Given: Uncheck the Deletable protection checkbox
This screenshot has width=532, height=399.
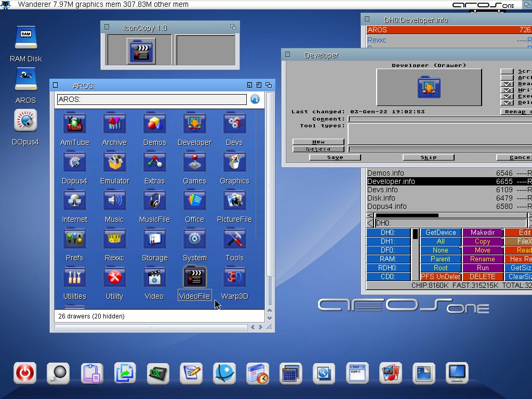Looking at the screenshot, I should 507,102.
